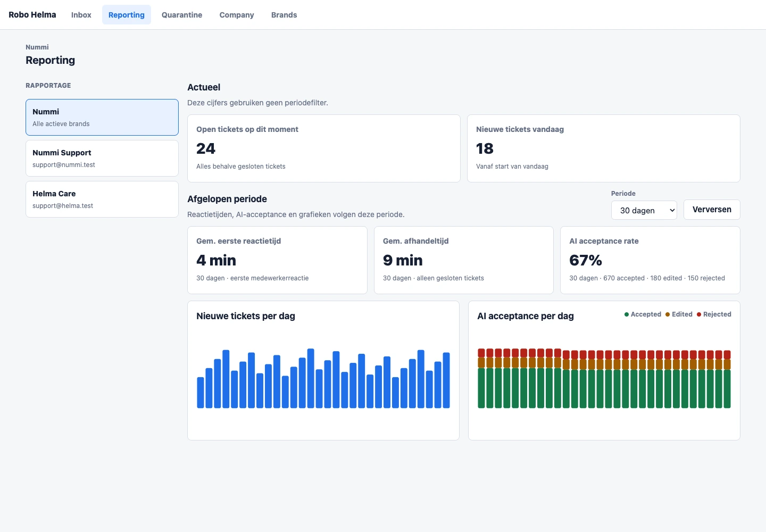The width and height of the screenshot is (766, 532).
Task: Click the Open tickets value 24
Action: (x=206, y=148)
